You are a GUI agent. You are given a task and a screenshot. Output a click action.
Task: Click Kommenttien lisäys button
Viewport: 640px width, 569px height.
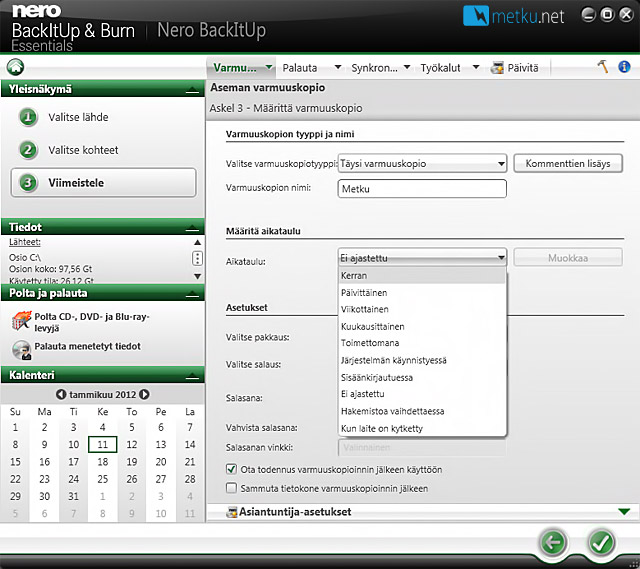[x=568, y=163]
